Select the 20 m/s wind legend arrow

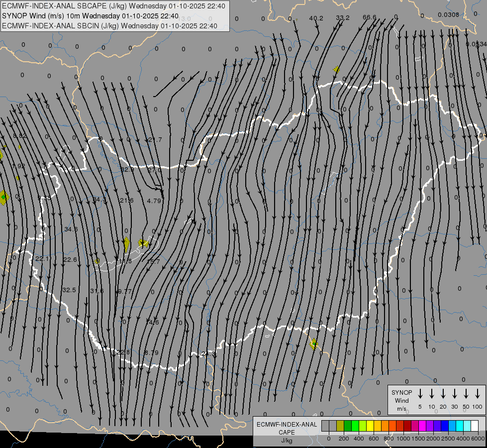click(443, 394)
